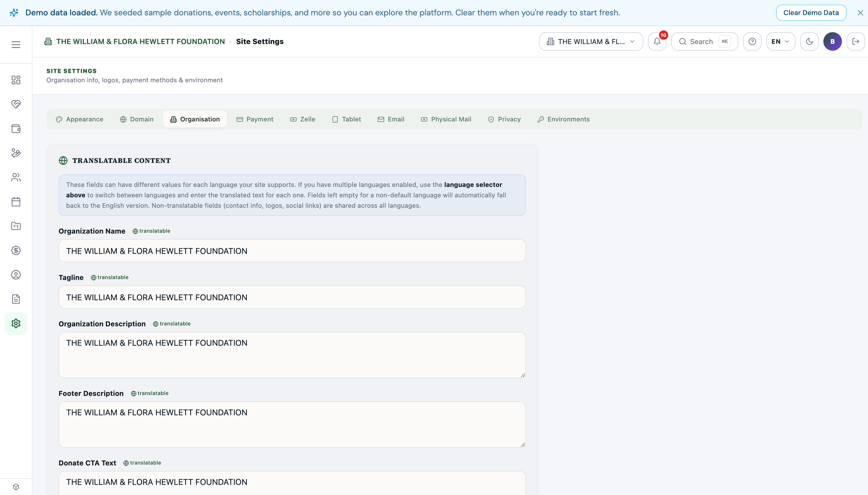Open the user circle sidebar icon

(x=16, y=275)
